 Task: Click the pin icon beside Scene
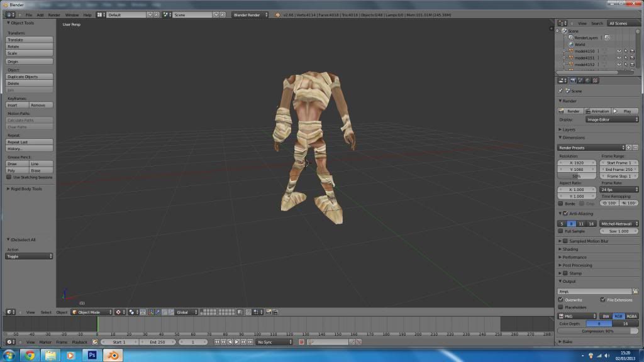(560, 90)
